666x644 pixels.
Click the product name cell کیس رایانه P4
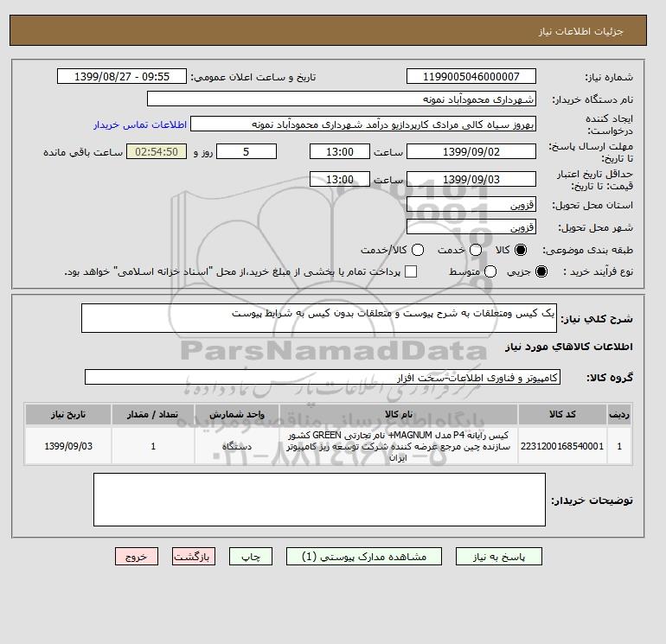[399, 446]
